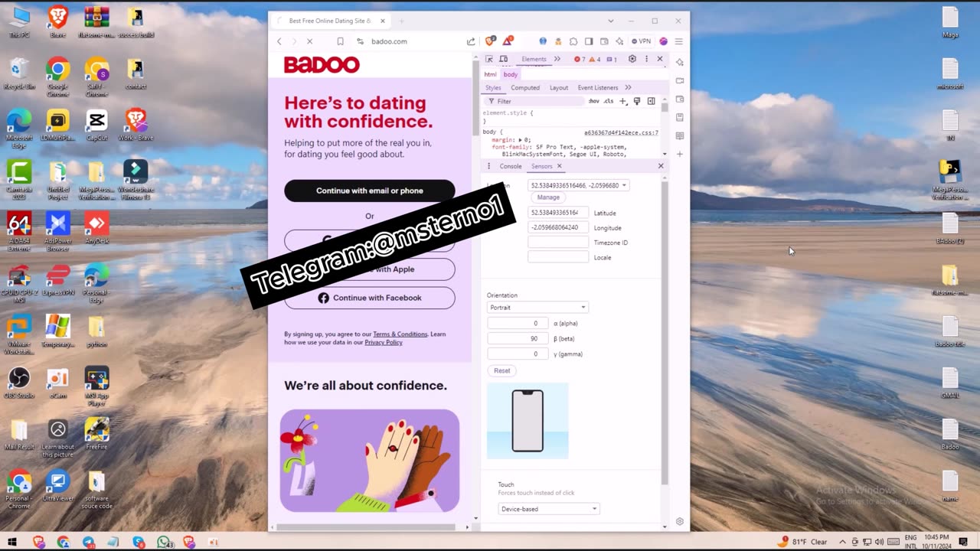The height and width of the screenshot is (551, 980).
Task: Bookmark the badoo.com page
Action: (341, 41)
